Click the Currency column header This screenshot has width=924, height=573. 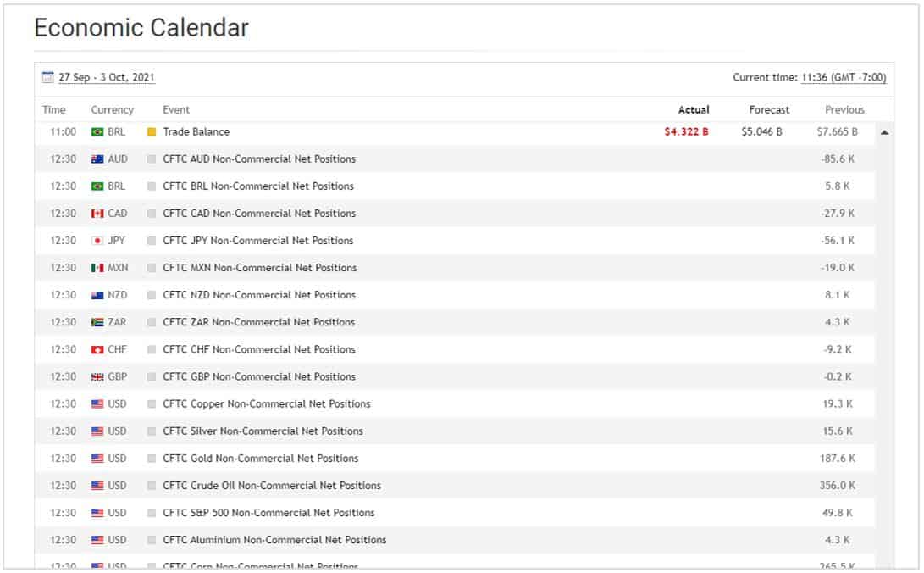[x=112, y=109]
